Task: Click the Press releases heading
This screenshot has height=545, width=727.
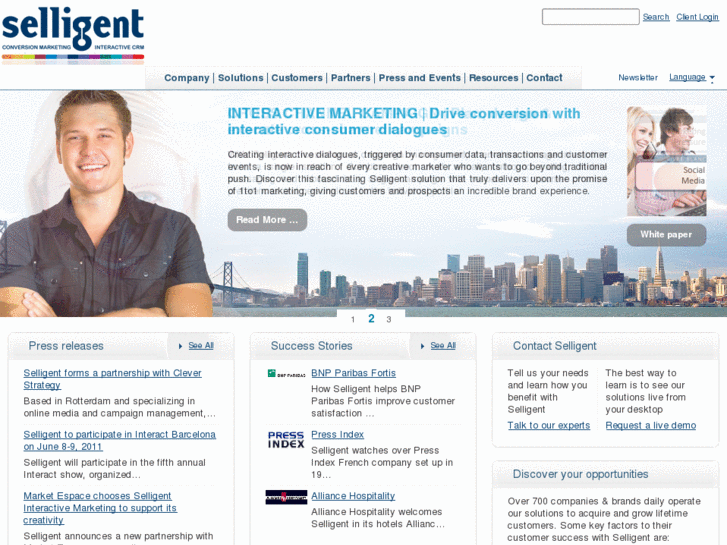Action: pos(66,346)
